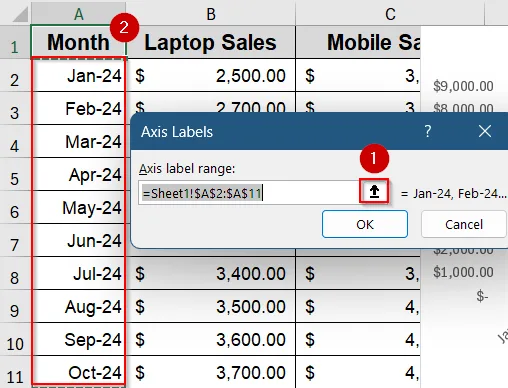Select row 7 header

14,240
